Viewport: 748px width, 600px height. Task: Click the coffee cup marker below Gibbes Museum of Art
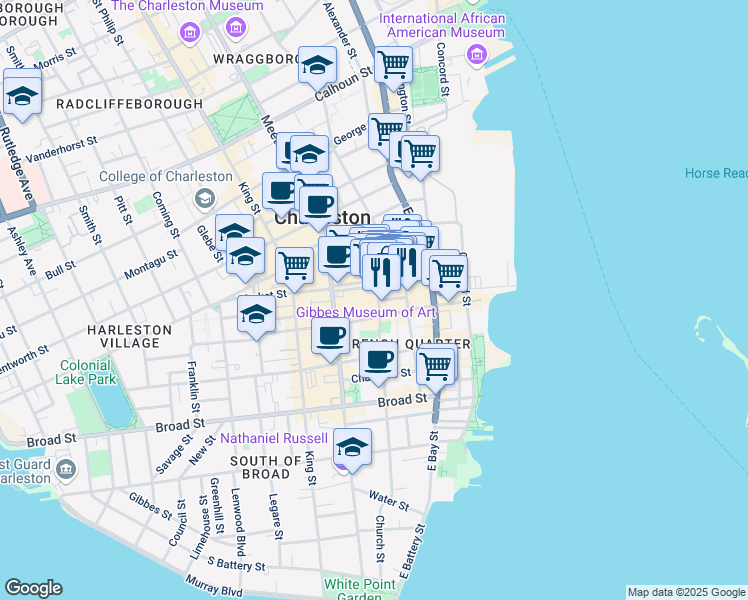(x=331, y=337)
